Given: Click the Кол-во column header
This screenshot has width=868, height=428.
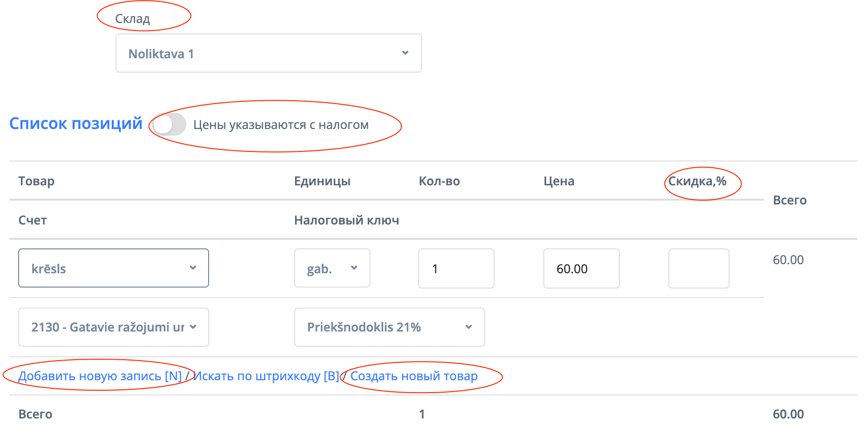Looking at the screenshot, I should click(439, 181).
